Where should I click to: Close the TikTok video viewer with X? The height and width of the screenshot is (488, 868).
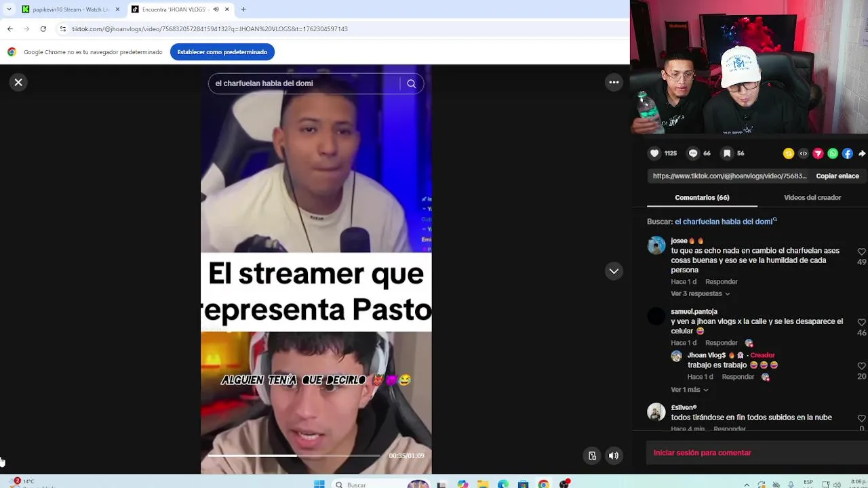(18, 82)
